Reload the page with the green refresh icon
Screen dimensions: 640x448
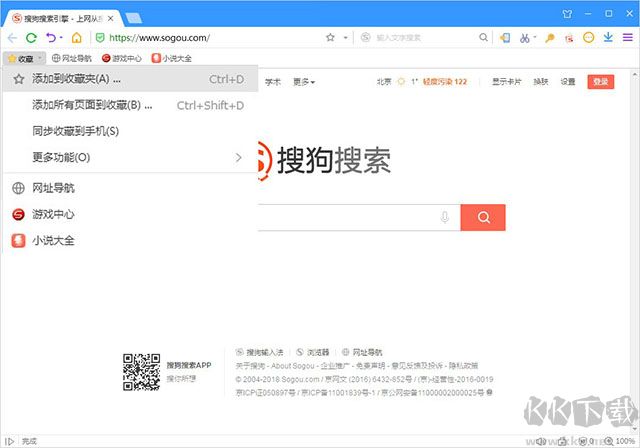(x=31, y=38)
